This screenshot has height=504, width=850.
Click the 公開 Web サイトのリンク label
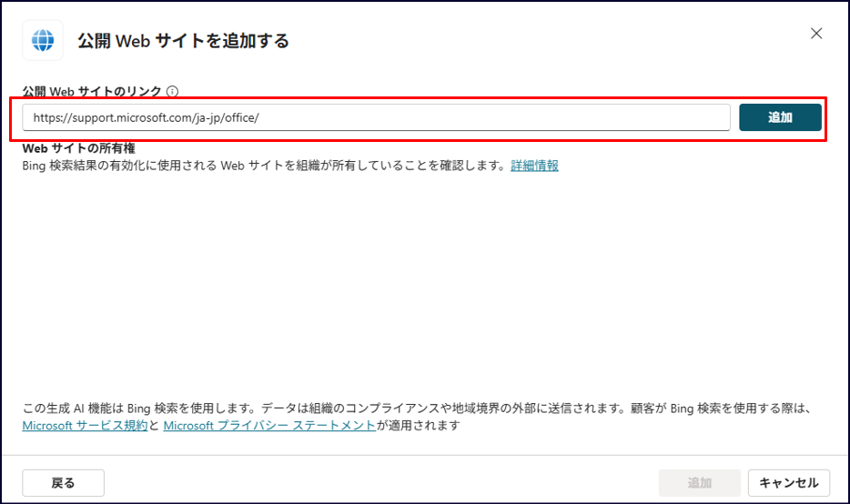(x=92, y=91)
